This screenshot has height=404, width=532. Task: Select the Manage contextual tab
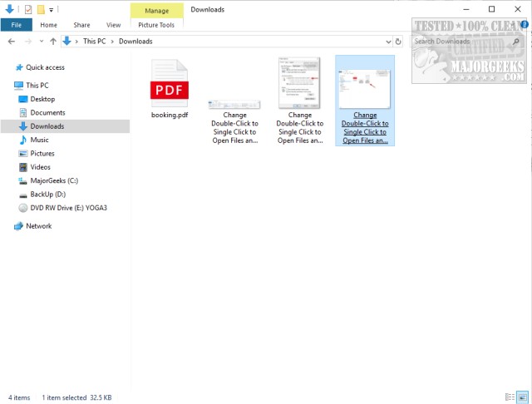click(157, 11)
